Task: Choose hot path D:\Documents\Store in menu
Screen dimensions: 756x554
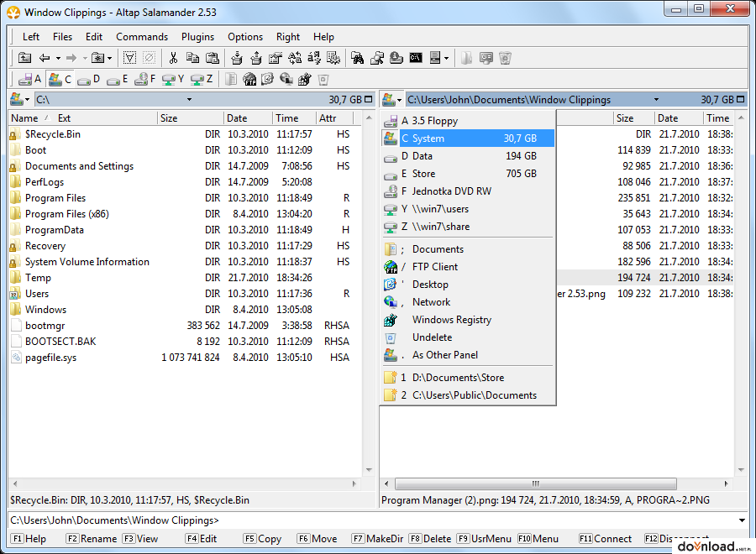Action: 468,378
